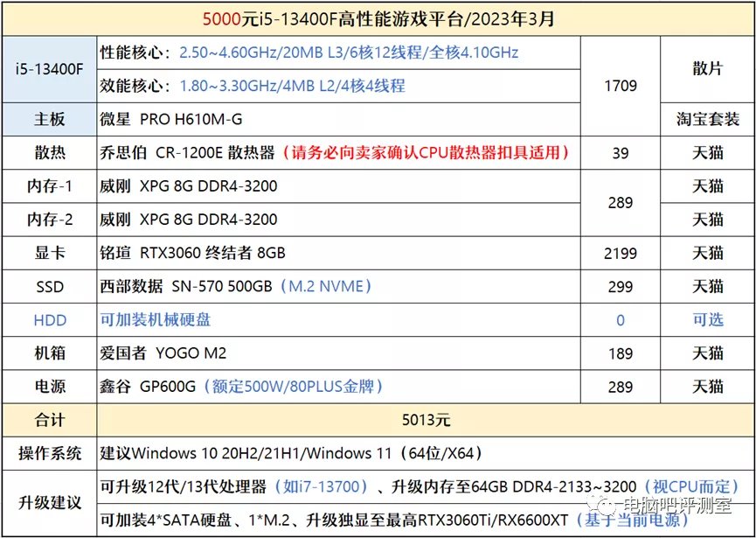Click the "性能核心" specification line
756x538 pixels.
click(x=309, y=52)
